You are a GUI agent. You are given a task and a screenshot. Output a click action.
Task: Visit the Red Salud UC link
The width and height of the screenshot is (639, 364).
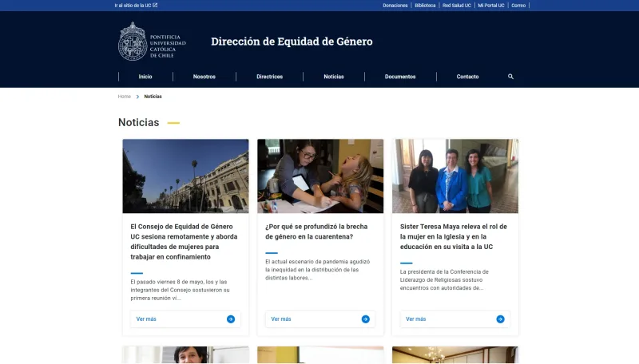456,6
